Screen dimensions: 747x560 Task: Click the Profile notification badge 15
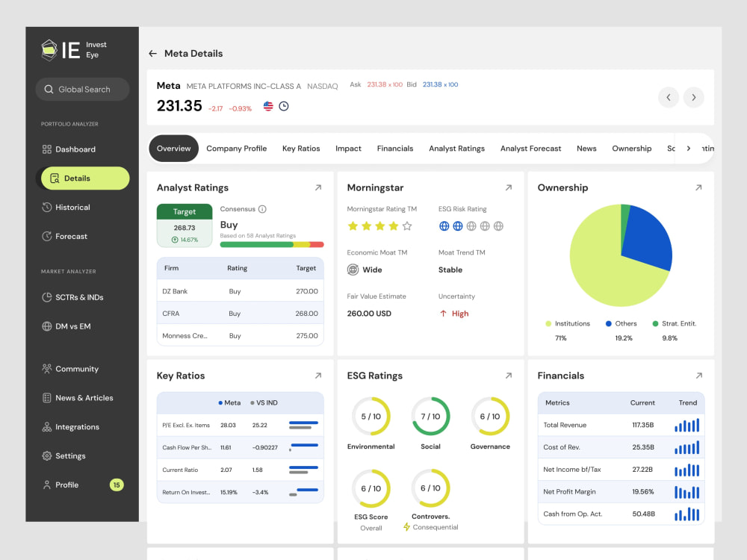[x=117, y=485]
